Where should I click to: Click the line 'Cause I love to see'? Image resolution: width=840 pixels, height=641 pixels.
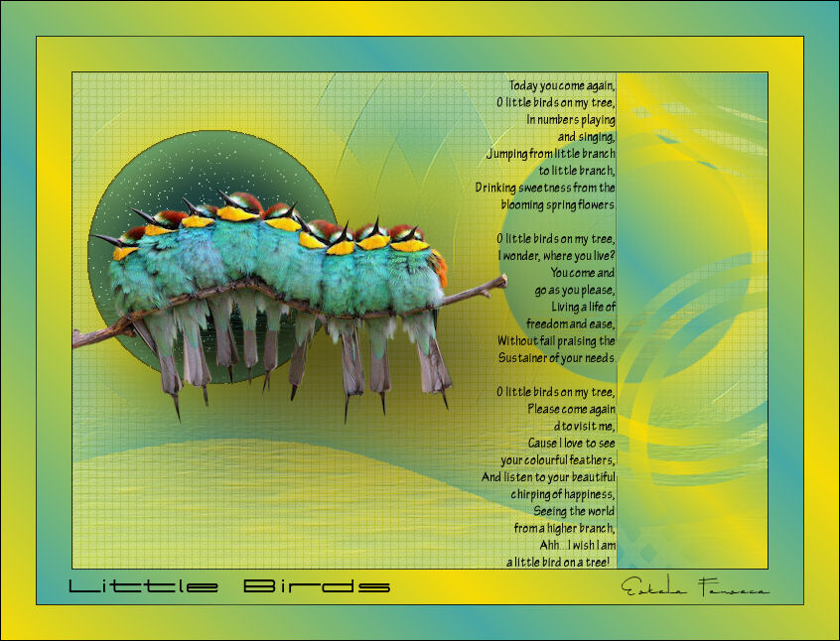[572, 443]
